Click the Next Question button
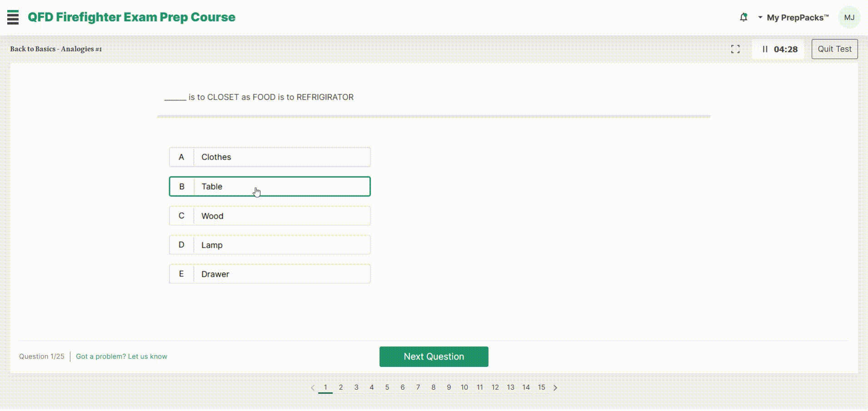Screen dimensions: 868x411 pyautogui.click(x=434, y=356)
